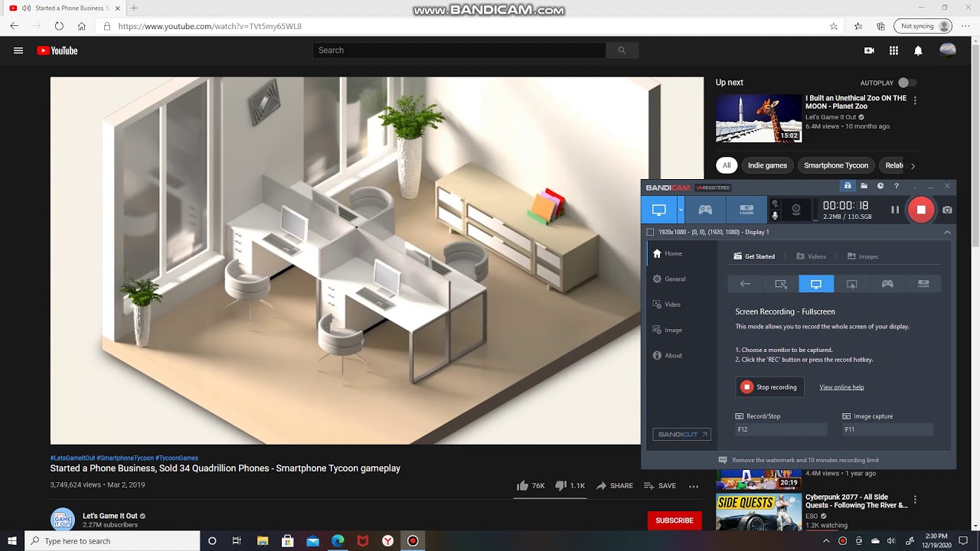
Task: Click the YouTube search magnifier button
Action: tap(622, 51)
